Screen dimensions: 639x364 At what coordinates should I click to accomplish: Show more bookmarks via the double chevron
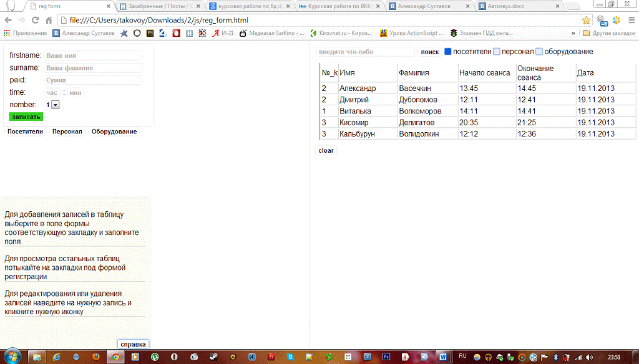[x=573, y=33]
